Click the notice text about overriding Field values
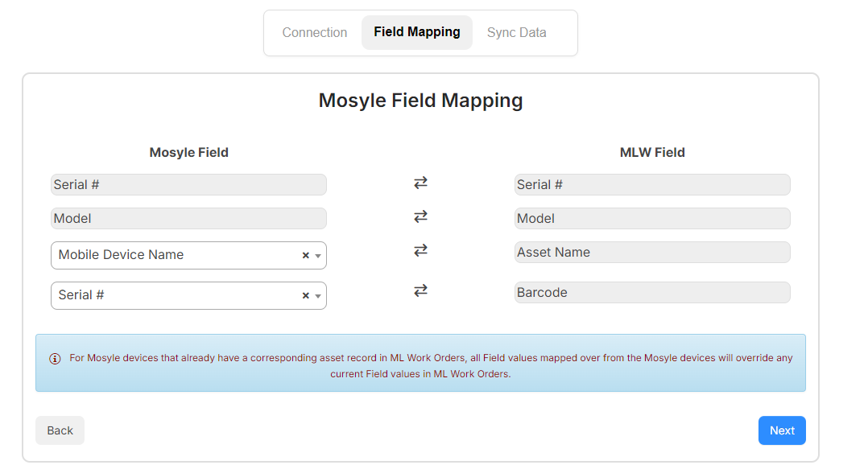This screenshot has height=465, width=868. (x=431, y=365)
